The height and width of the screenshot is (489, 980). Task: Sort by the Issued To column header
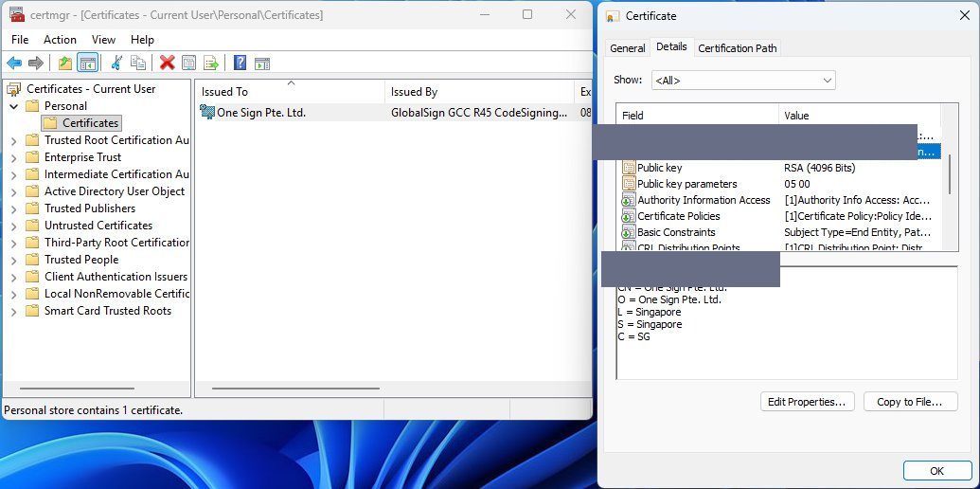[x=290, y=92]
